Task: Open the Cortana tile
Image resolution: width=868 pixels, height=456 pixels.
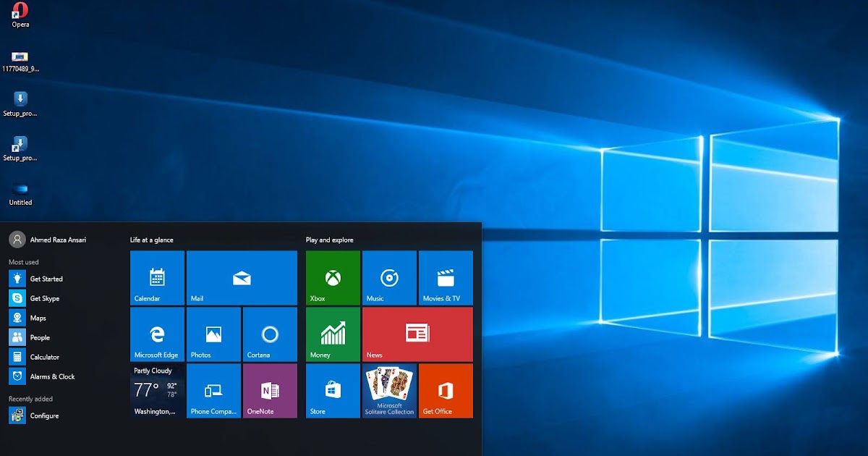Action: click(x=270, y=334)
